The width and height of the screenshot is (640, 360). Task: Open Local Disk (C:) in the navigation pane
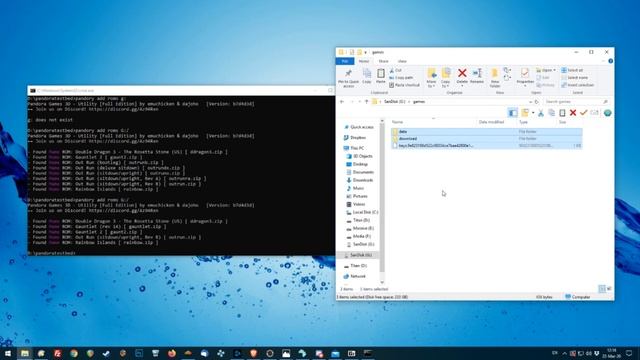point(362,212)
